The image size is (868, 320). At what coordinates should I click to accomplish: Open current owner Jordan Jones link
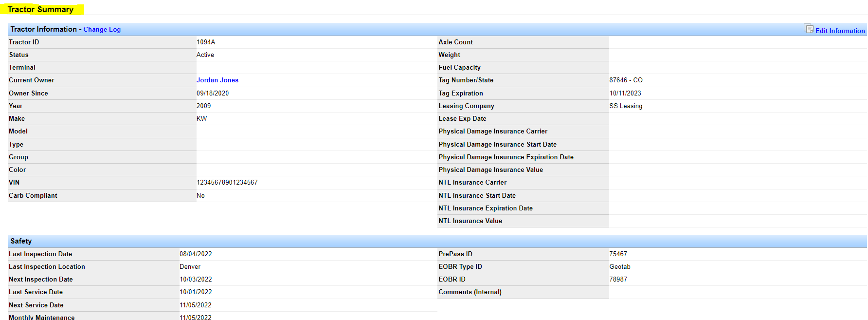217,80
